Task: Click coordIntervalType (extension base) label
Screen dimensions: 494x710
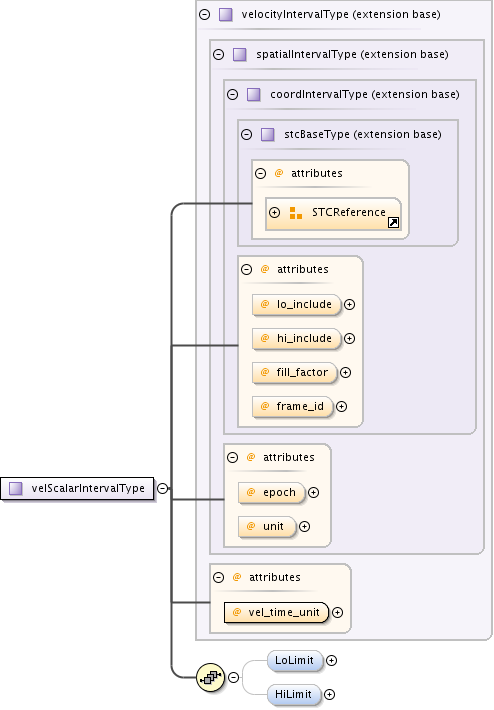Action: (365, 95)
